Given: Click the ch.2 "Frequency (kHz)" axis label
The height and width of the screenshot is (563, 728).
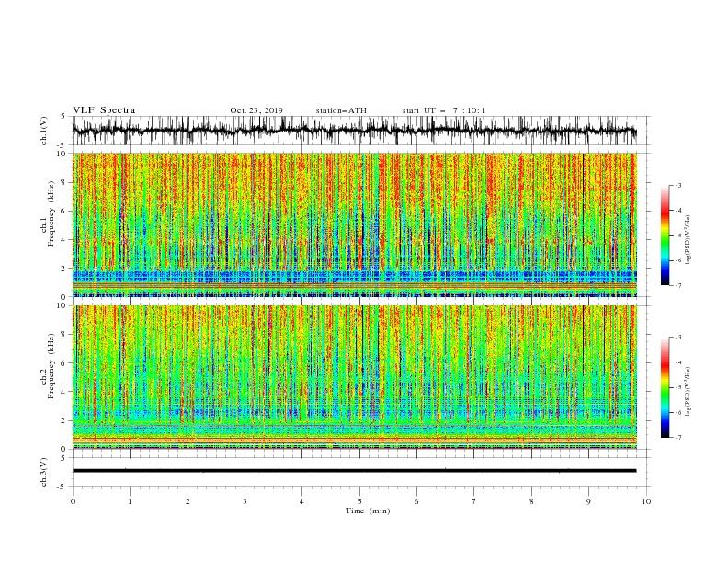Looking at the screenshot, I should (x=51, y=366).
